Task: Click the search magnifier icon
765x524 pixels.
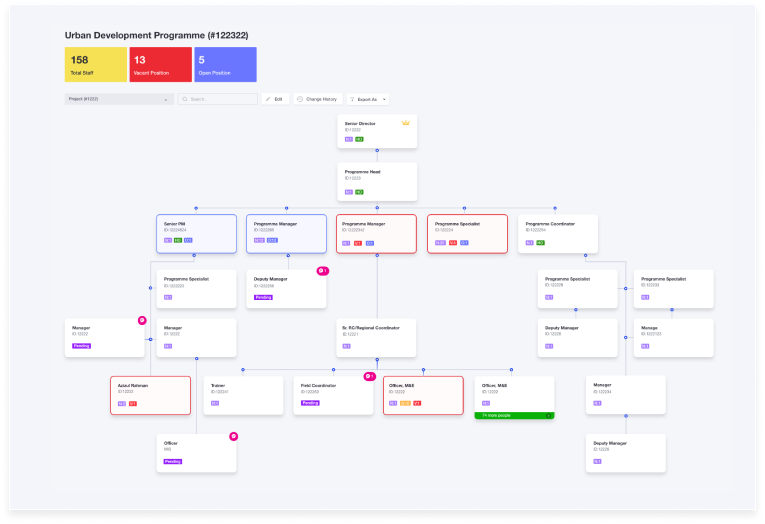Action: pos(185,99)
